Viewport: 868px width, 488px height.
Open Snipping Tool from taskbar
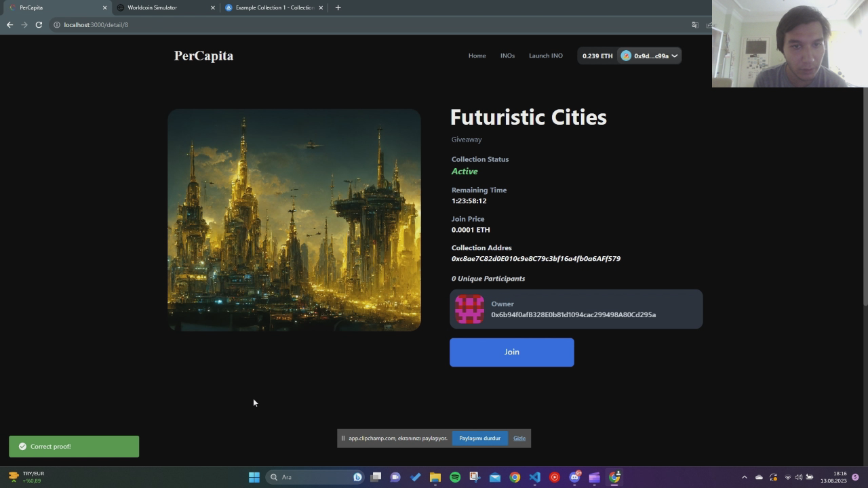click(475, 477)
